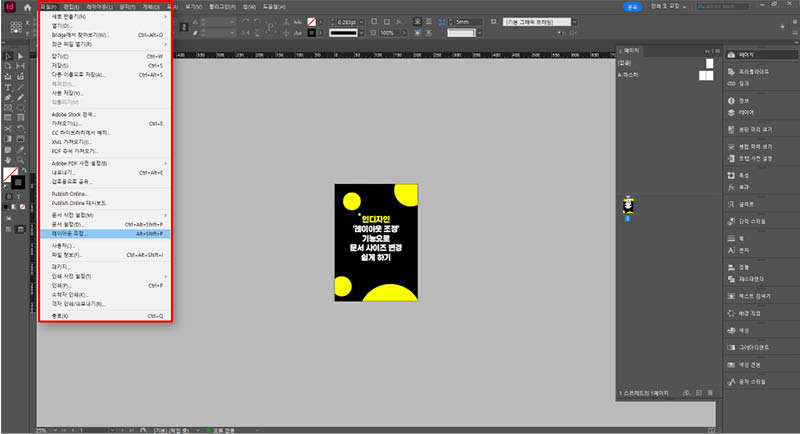
Task: Click the fill none swatch in toolbox
Action: click(x=9, y=174)
